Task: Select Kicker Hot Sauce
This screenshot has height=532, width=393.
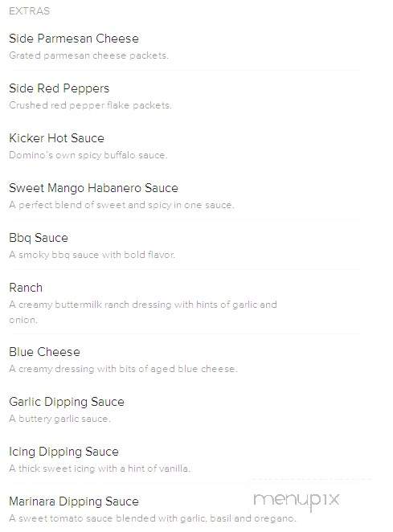Action: click(57, 138)
